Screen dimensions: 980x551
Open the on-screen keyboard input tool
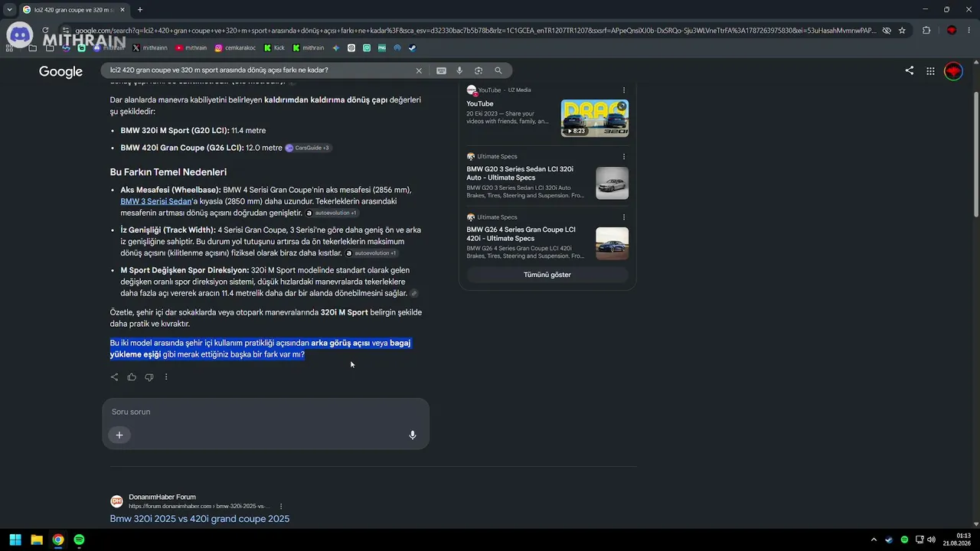[x=441, y=70]
